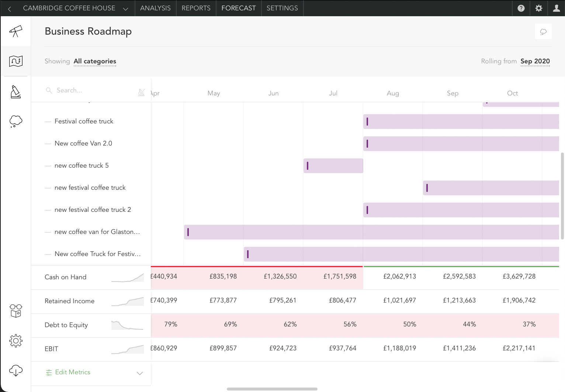Click the Cash on Hand metric label
Viewport: 565px width, 392px height.
(x=65, y=277)
